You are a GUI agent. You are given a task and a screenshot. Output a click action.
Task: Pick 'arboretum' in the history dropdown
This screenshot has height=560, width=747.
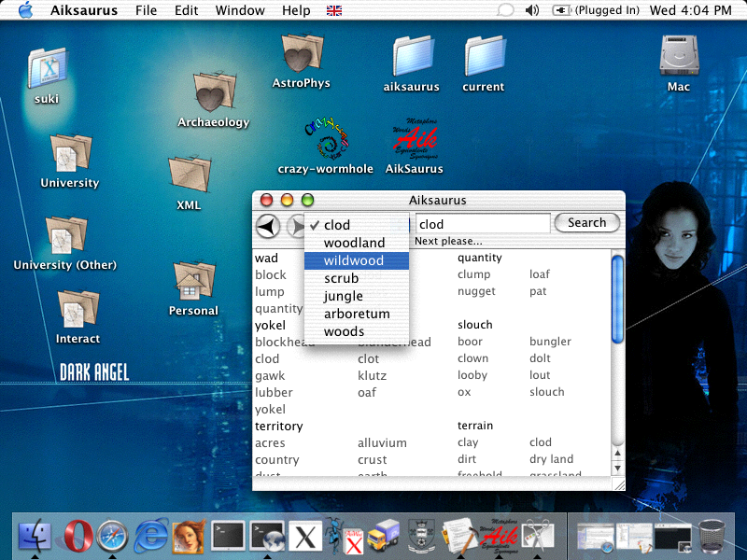[x=357, y=314]
